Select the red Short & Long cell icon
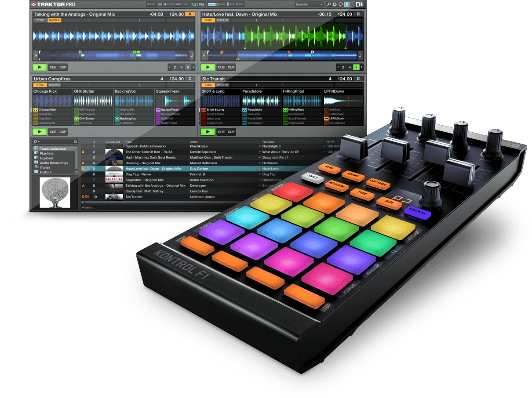 click(x=204, y=109)
